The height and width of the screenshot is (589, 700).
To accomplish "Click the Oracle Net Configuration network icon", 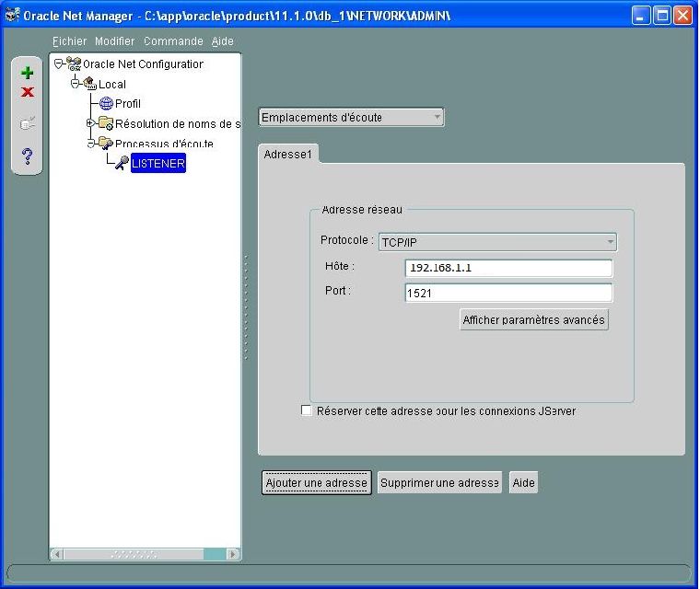I will (74, 64).
